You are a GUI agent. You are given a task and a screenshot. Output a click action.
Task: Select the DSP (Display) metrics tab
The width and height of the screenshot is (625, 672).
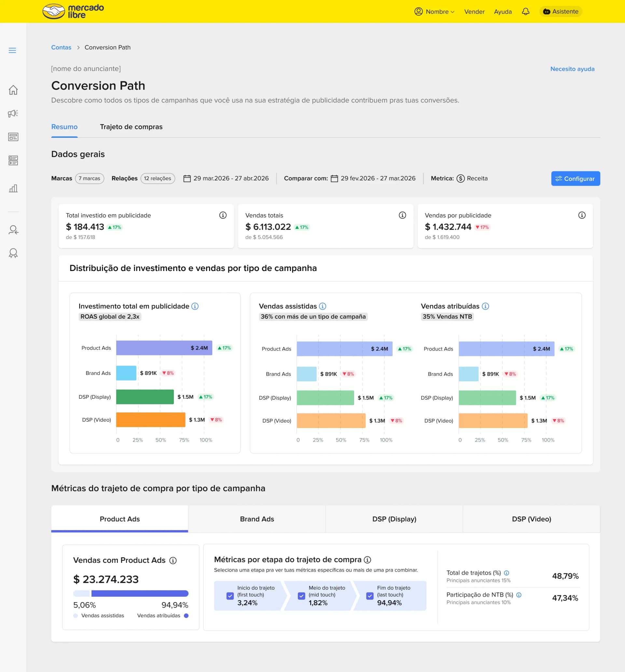(x=394, y=519)
